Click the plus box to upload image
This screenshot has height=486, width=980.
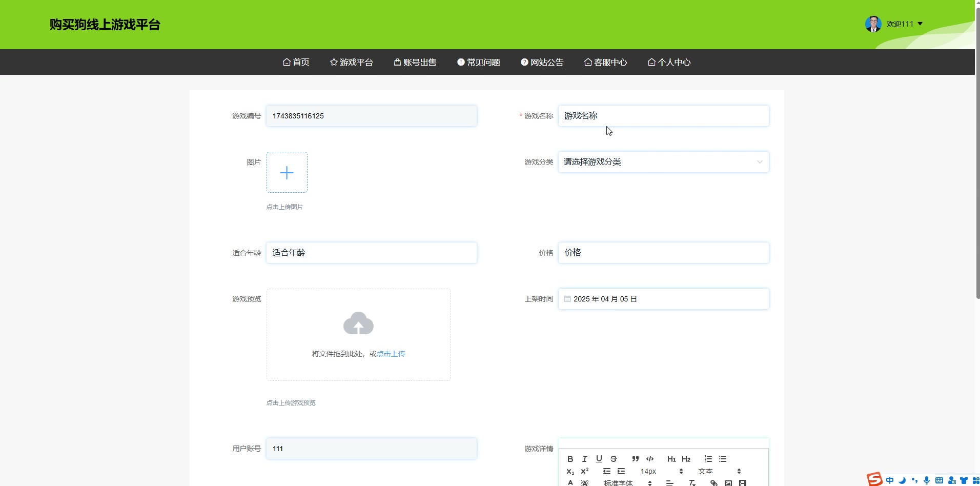(287, 173)
